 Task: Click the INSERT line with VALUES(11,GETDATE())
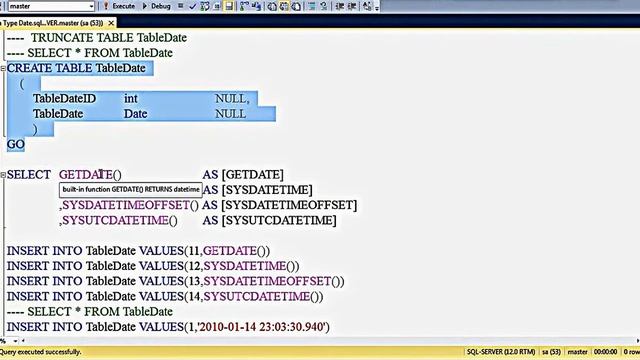pos(138,251)
